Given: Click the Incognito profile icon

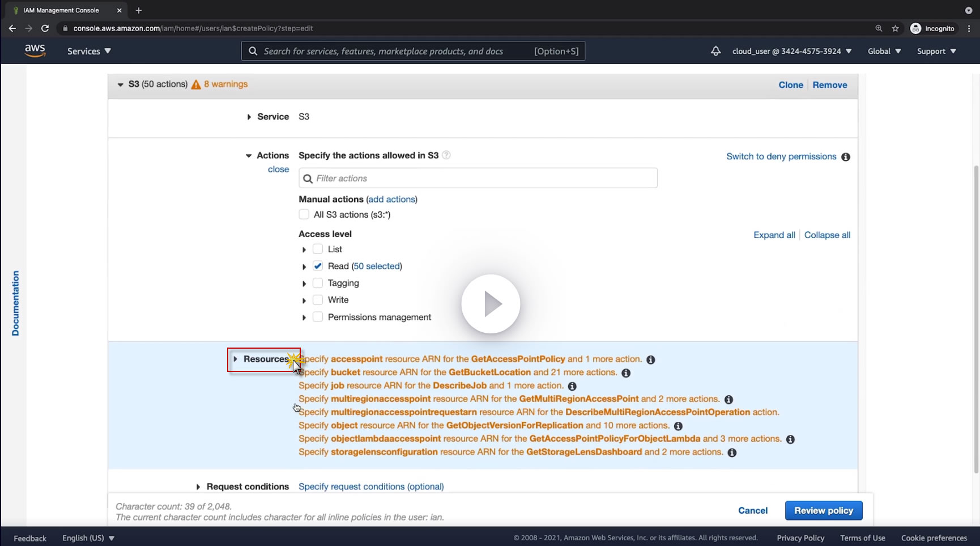Looking at the screenshot, I should [x=915, y=28].
